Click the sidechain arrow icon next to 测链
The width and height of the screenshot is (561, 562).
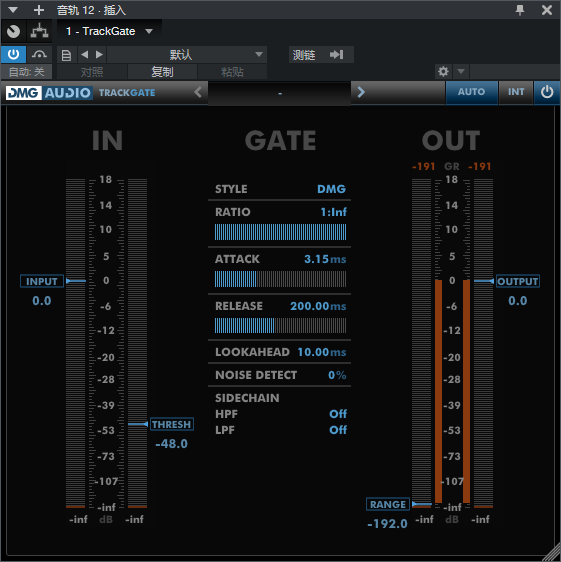click(336, 54)
